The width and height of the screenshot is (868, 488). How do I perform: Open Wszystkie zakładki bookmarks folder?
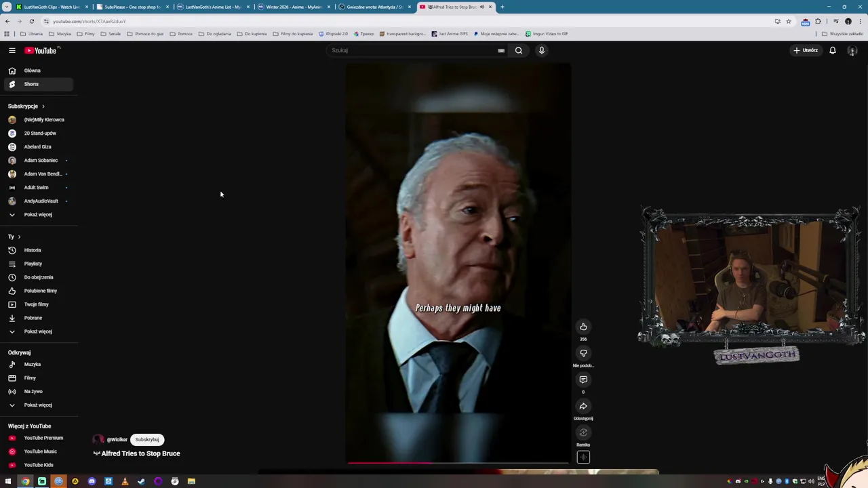843,34
